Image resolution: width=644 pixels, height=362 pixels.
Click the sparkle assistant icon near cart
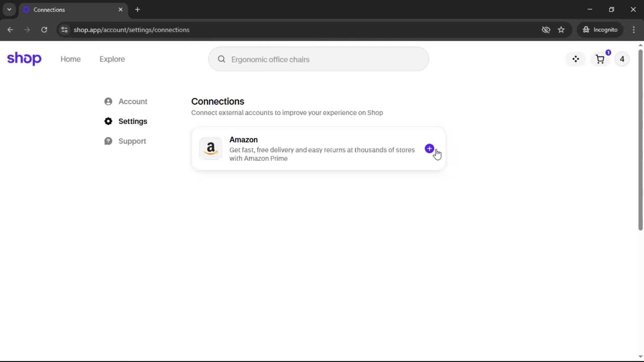576,59
